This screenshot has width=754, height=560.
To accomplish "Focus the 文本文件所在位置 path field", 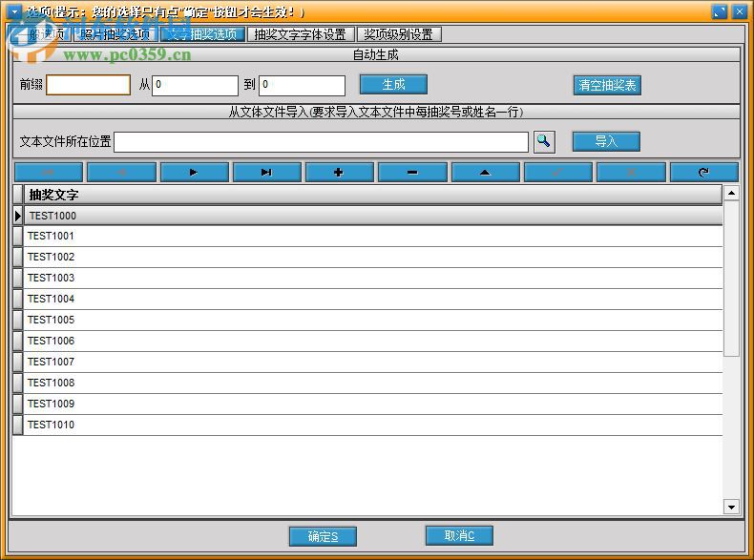I will pyautogui.click(x=322, y=142).
